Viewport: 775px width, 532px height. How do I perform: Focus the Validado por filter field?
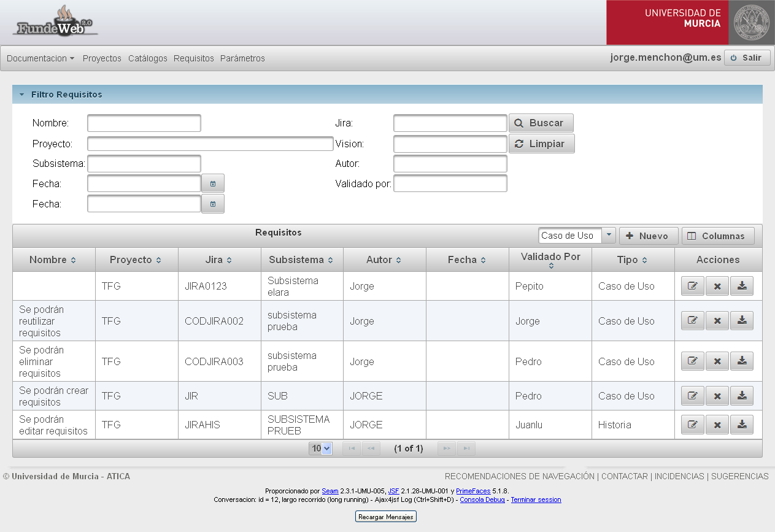pyautogui.click(x=450, y=183)
